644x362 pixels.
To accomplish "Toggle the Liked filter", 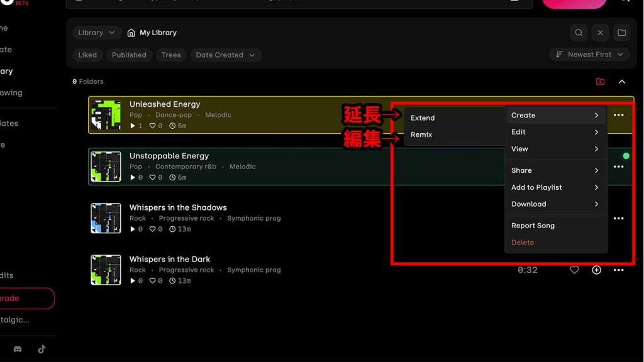I will [x=87, y=55].
